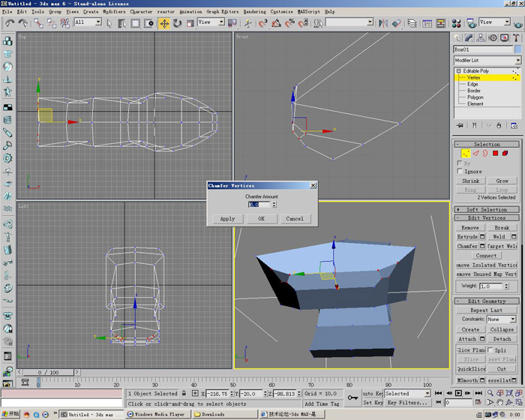Screen dimensions: 525x420
Task: Open Utilities panel hammer icon
Action: [x=515, y=36]
